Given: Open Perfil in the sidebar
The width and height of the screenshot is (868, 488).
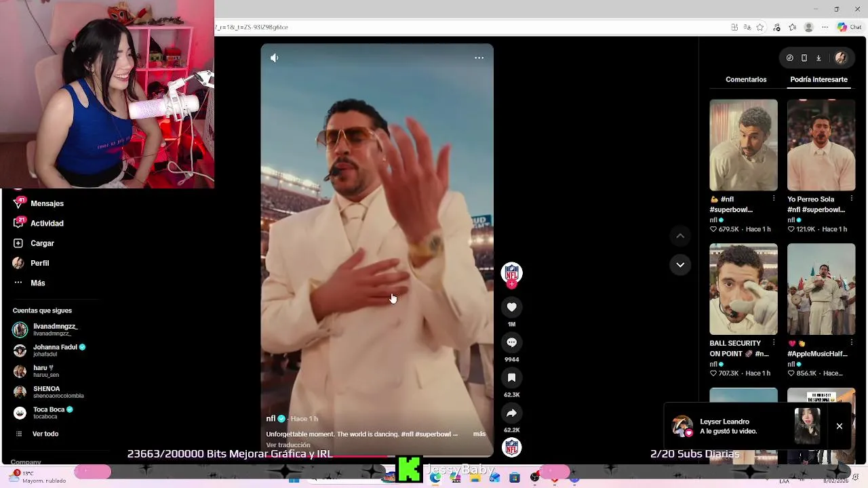Looking at the screenshot, I should 39,263.
